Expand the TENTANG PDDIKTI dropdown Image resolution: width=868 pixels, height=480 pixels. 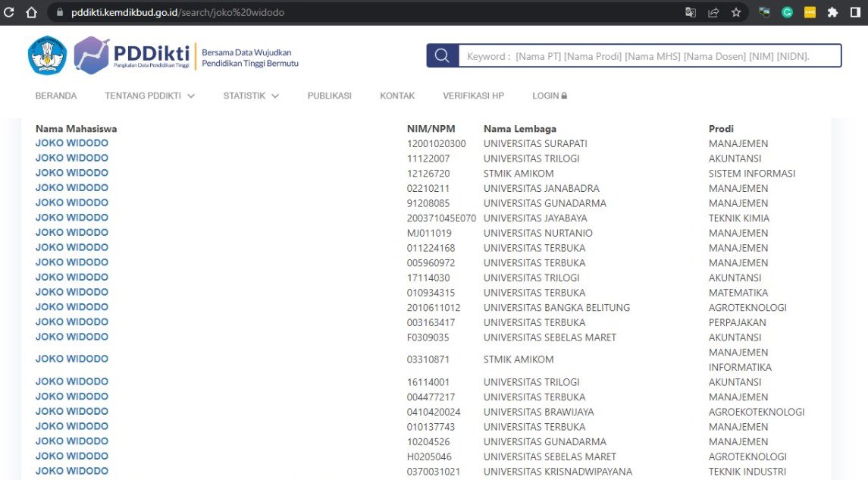point(149,96)
